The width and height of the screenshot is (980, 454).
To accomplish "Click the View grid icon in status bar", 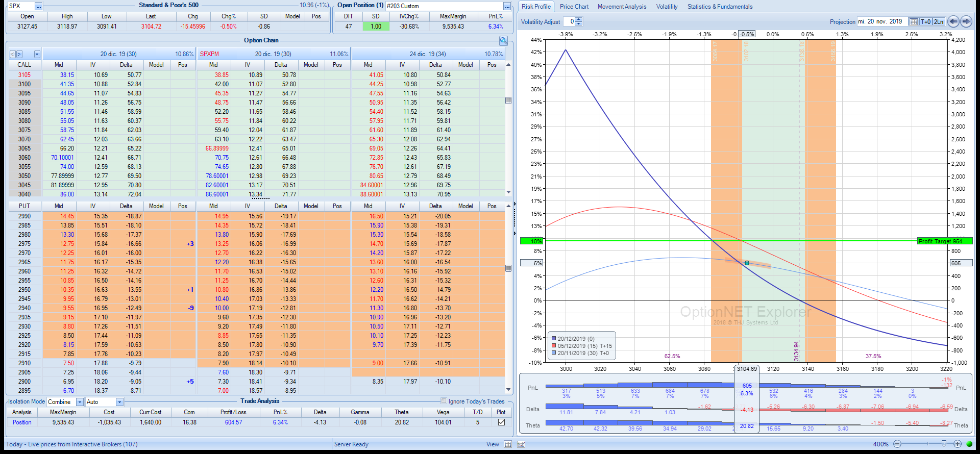I will pyautogui.click(x=508, y=444).
